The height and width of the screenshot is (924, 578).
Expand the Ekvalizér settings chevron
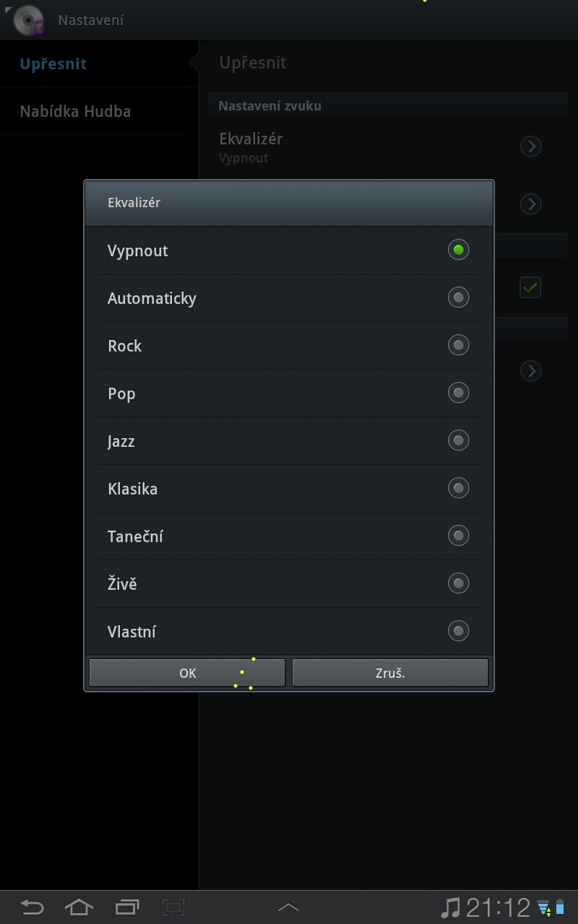pos(531,147)
